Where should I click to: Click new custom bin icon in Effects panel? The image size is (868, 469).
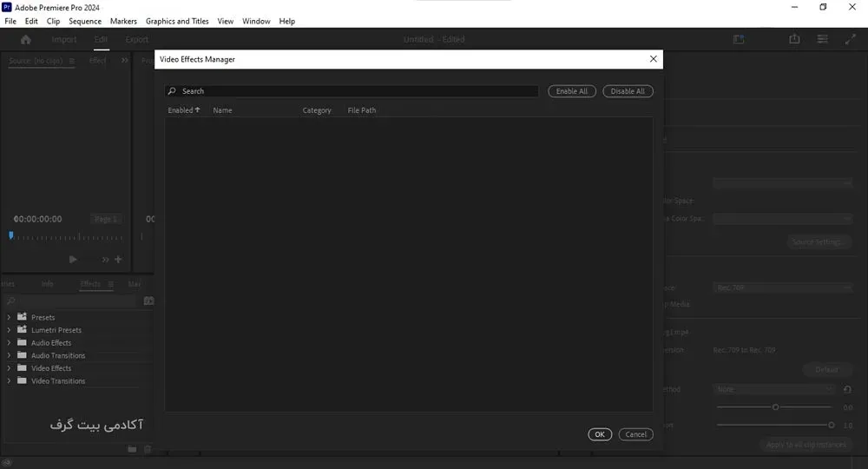pyautogui.click(x=149, y=301)
